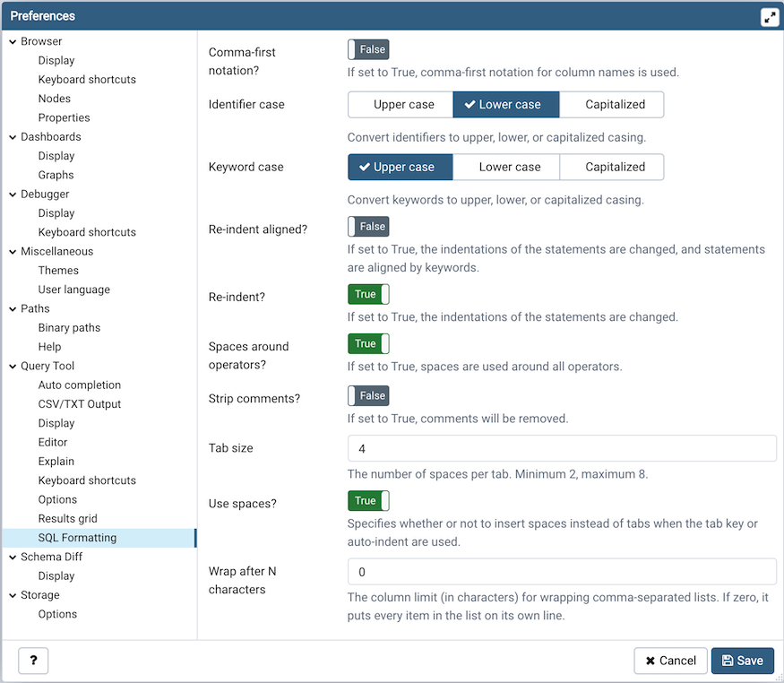Collapse the Browser tree section
784x683 pixels.
pos(13,41)
